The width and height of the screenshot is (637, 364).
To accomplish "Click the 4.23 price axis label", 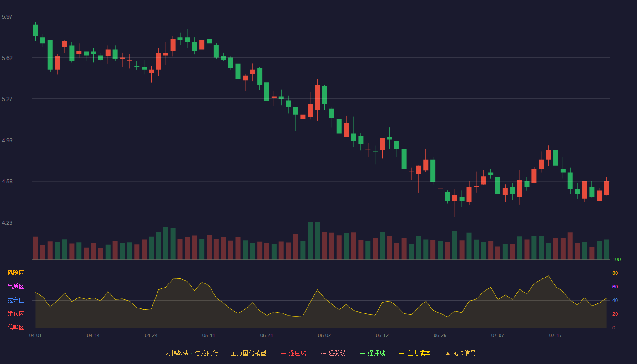I will point(7,223).
